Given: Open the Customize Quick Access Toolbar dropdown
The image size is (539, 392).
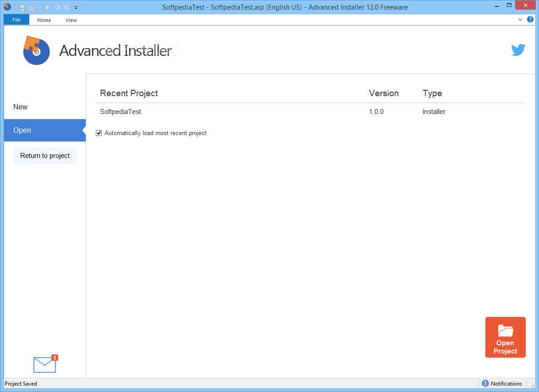Looking at the screenshot, I should pyautogui.click(x=76, y=8).
